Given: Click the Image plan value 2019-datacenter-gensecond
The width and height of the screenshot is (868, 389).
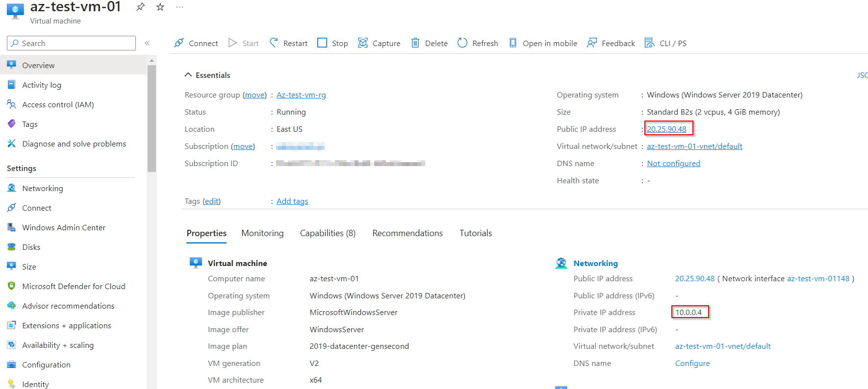Looking at the screenshot, I should [359, 346].
